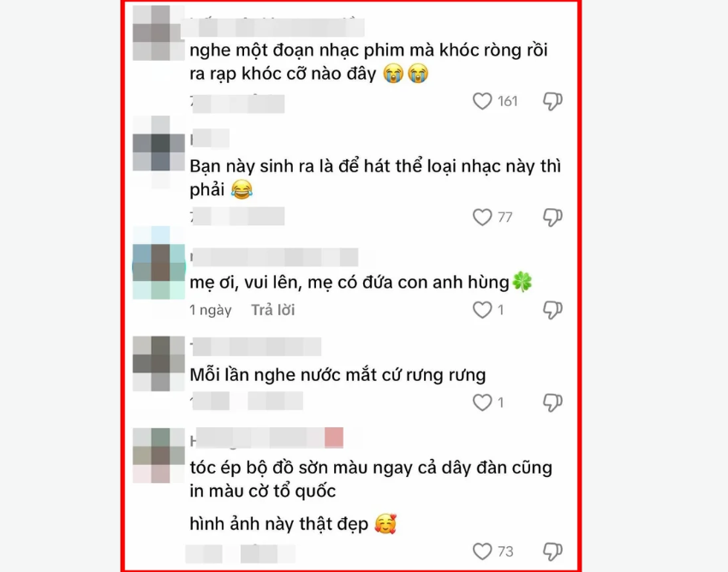The height and width of the screenshot is (572, 728).
Task: Like the comment with 161 likes
Action: click(x=482, y=101)
